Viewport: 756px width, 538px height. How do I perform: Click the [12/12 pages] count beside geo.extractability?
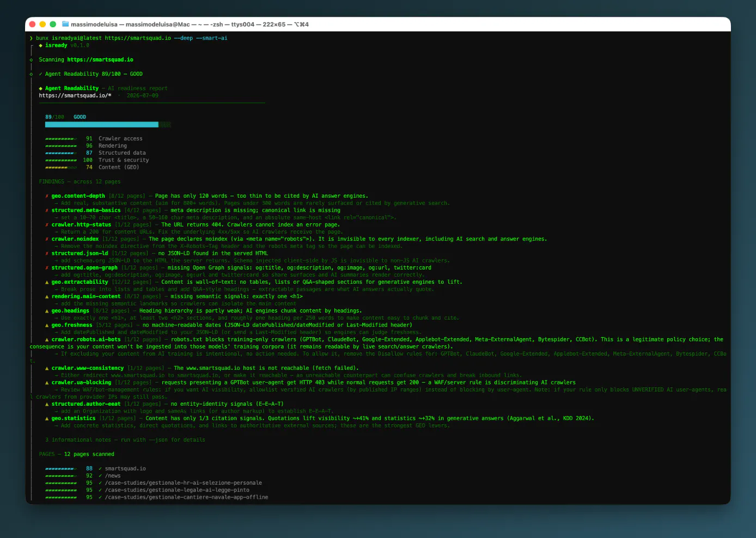[132, 282]
